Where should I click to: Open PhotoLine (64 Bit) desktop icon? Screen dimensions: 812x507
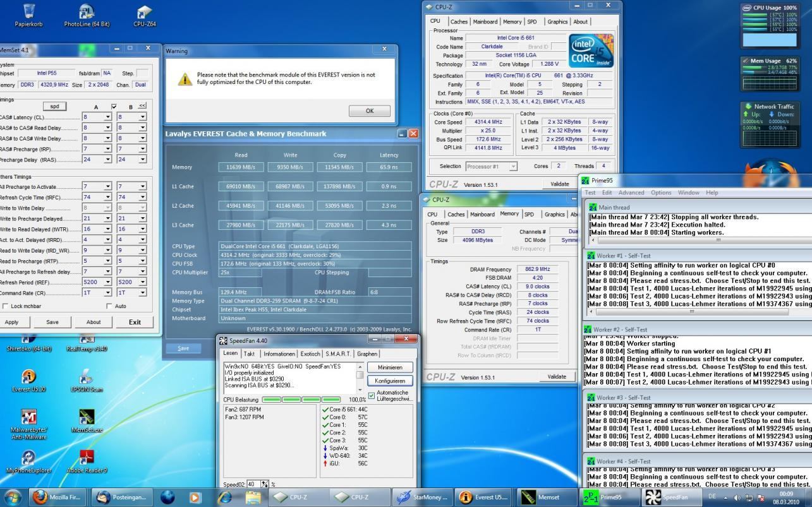pyautogui.click(x=87, y=12)
